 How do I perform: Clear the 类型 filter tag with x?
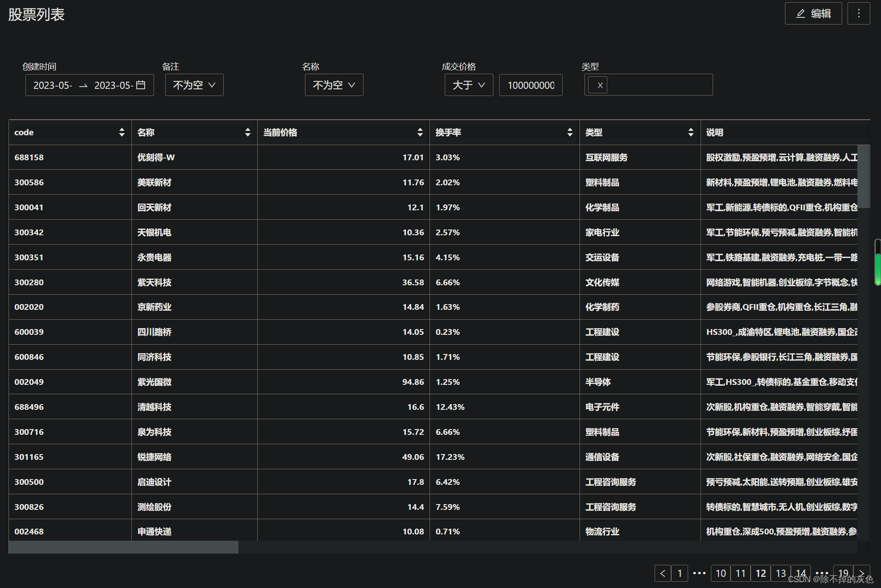click(x=600, y=85)
